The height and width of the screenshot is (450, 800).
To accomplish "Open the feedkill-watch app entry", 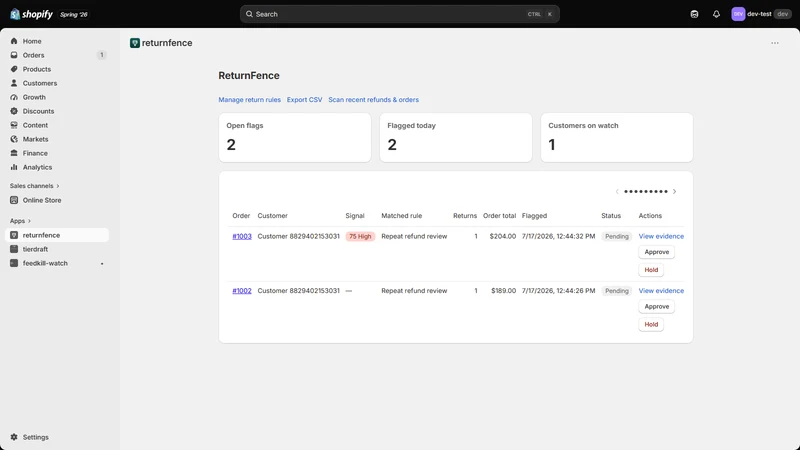I will pyautogui.click(x=57, y=263).
